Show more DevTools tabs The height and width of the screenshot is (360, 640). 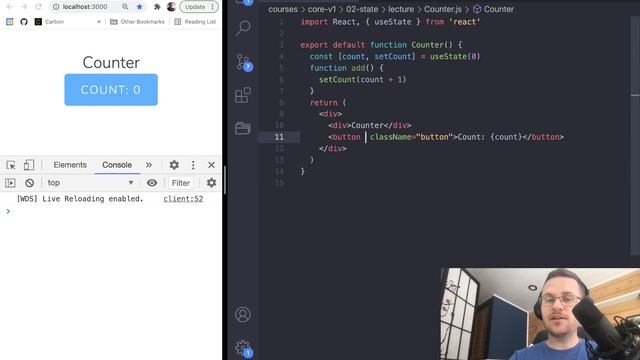coord(149,165)
